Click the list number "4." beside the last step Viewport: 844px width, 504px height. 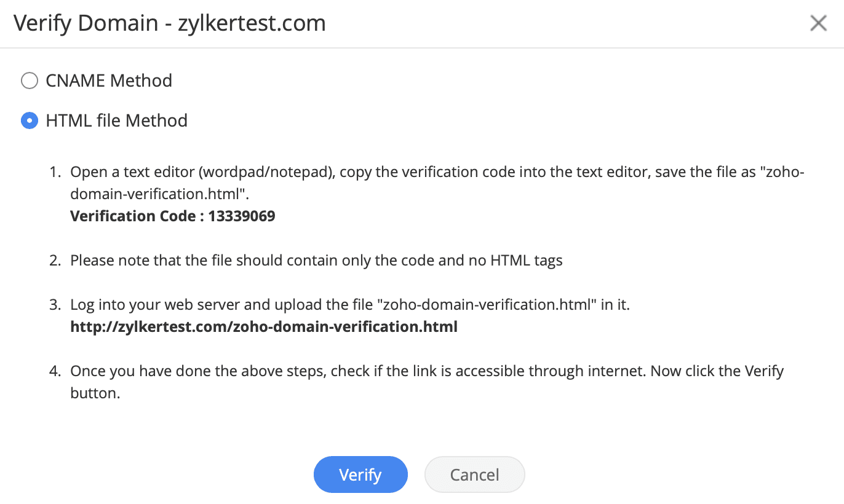(x=55, y=371)
